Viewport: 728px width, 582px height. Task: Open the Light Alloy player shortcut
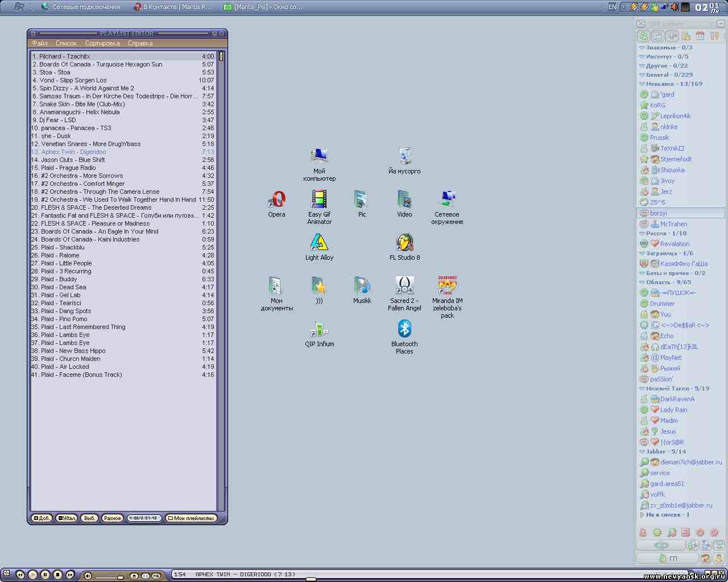pyautogui.click(x=319, y=247)
